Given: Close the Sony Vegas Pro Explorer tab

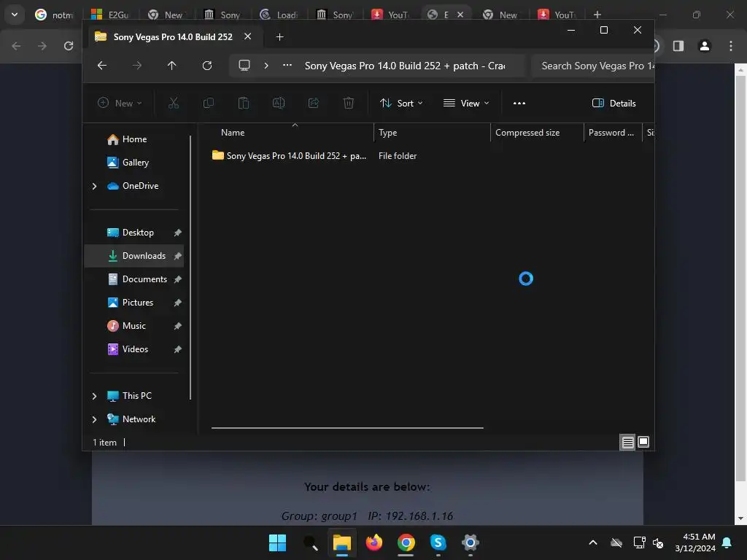Looking at the screenshot, I should point(248,36).
